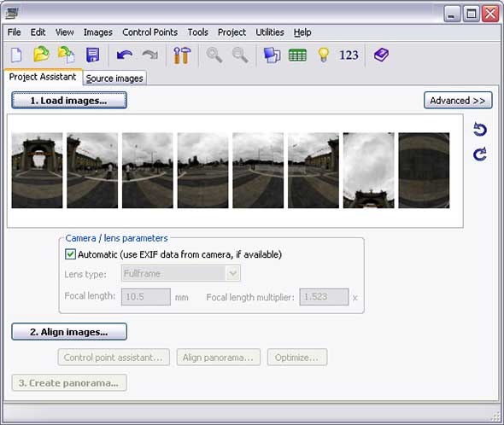Expand the Lens type Fullframe dropdown
Viewport: 504px width, 425px height.
coord(232,273)
